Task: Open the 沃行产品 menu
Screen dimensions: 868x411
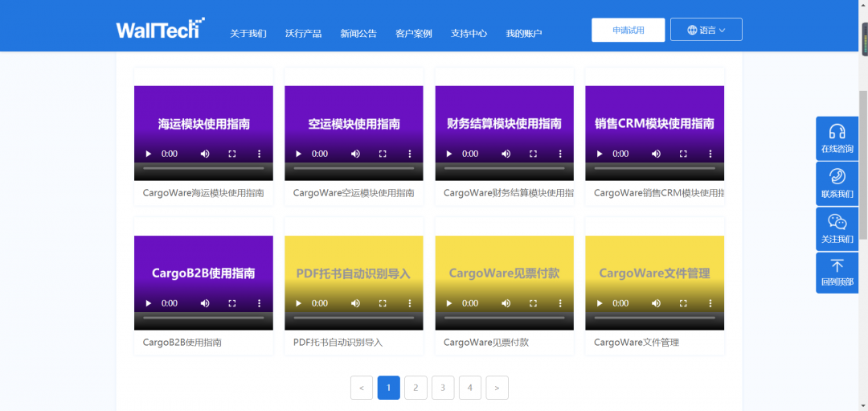Action: tap(303, 33)
